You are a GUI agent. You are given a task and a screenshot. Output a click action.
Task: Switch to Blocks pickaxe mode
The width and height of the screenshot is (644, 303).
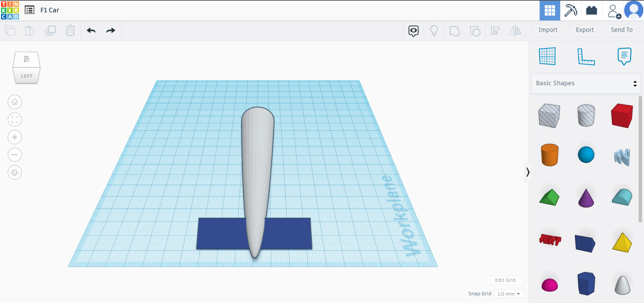coord(571,10)
